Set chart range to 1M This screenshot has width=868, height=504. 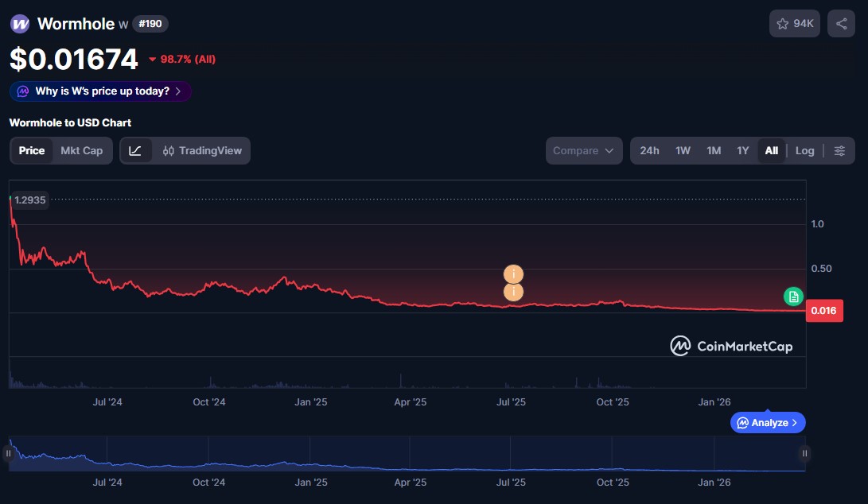pyautogui.click(x=714, y=151)
